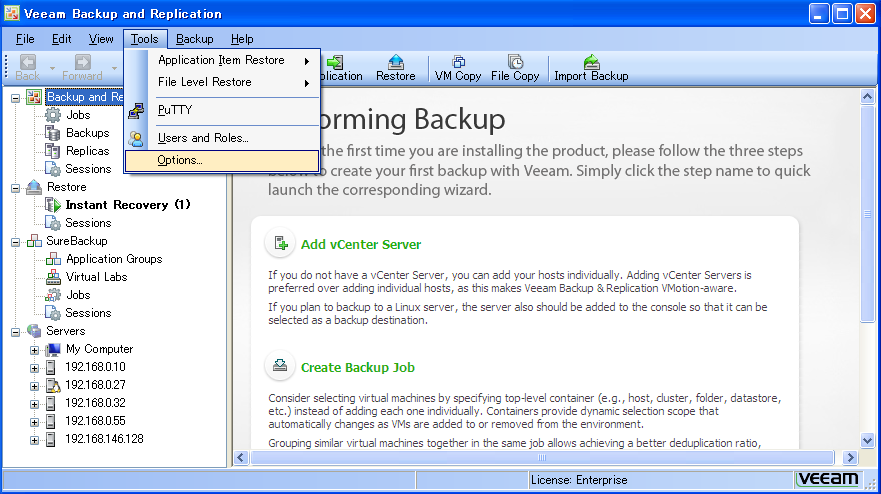
Task: Select Sessions under the SureBackup node
Action: click(x=88, y=313)
